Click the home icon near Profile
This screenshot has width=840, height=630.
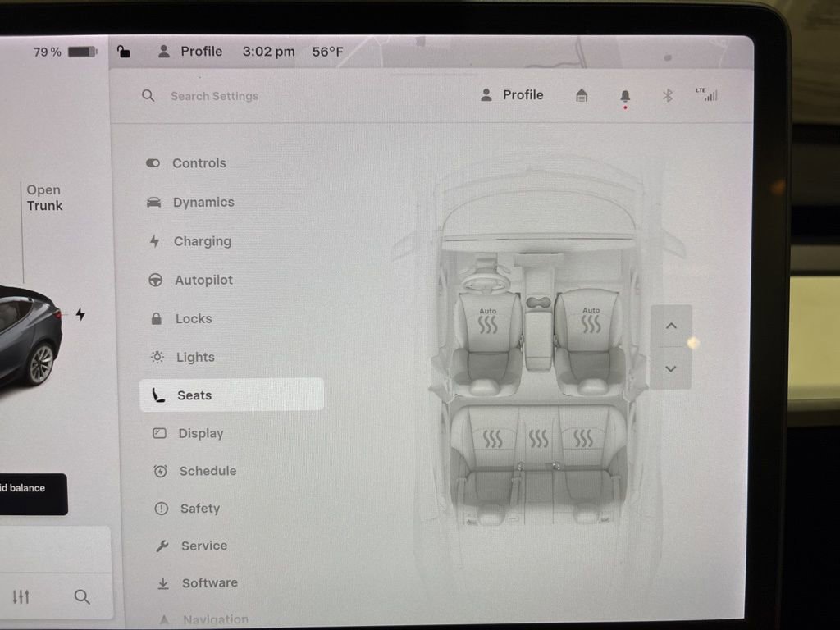[581, 95]
